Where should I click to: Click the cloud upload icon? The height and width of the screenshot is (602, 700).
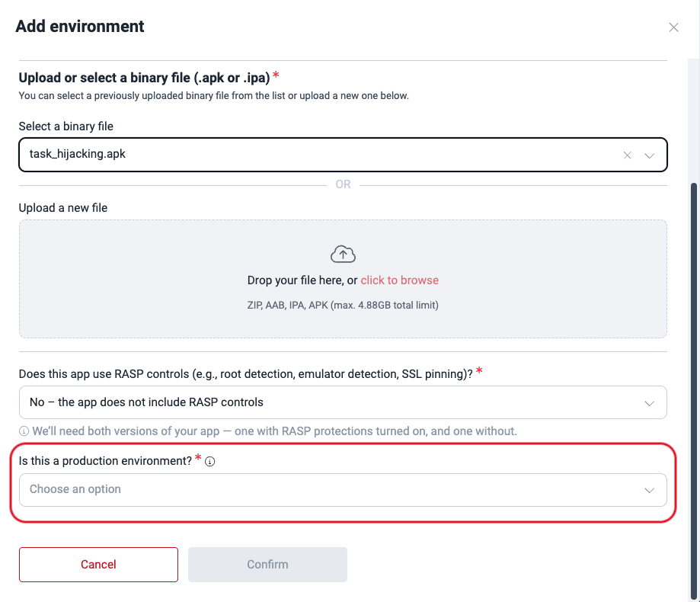(343, 254)
